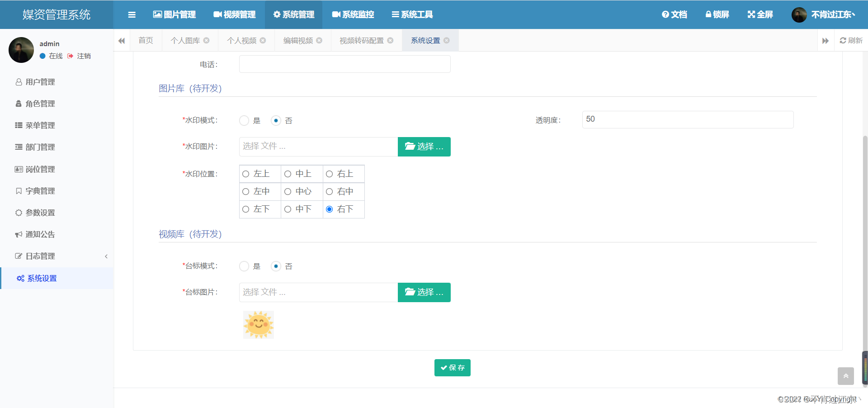Open 字典管理 in the sidebar
This screenshot has width=868, height=408.
57,191
